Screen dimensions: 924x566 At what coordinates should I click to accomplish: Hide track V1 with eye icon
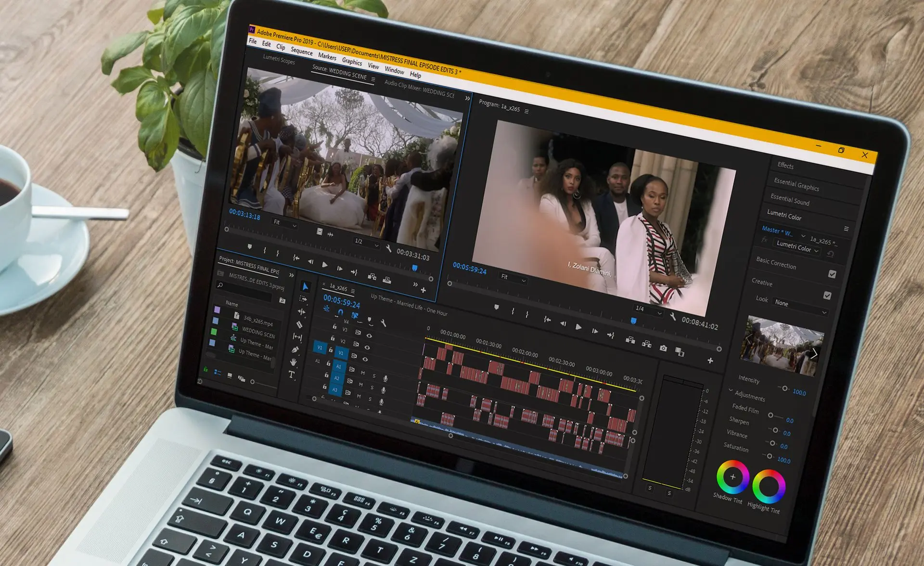coord(365,359)
